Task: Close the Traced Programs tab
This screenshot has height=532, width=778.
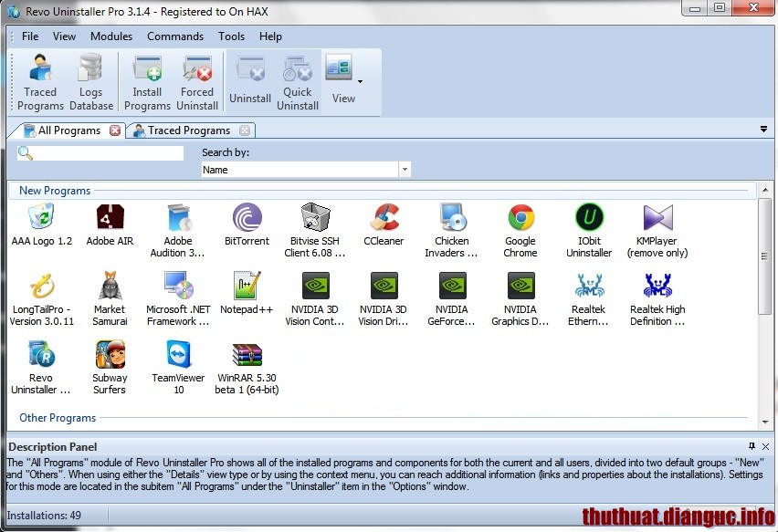Action: (x=245, y=130)
